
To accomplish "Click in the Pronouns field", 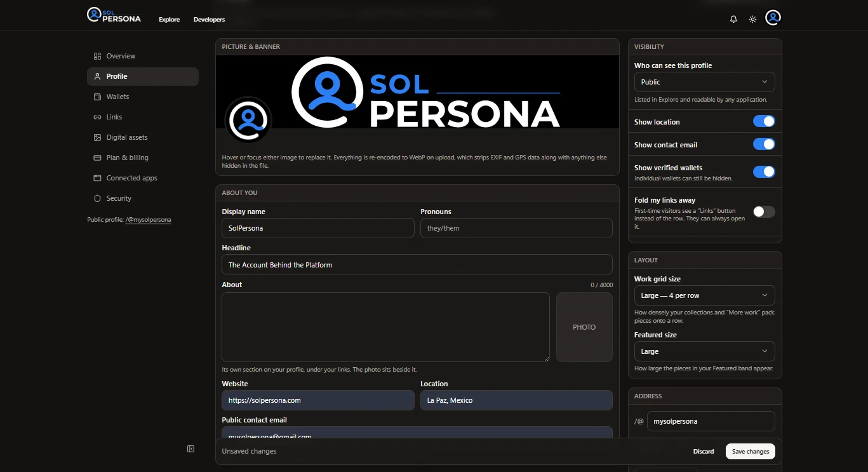I will [516, 228].
